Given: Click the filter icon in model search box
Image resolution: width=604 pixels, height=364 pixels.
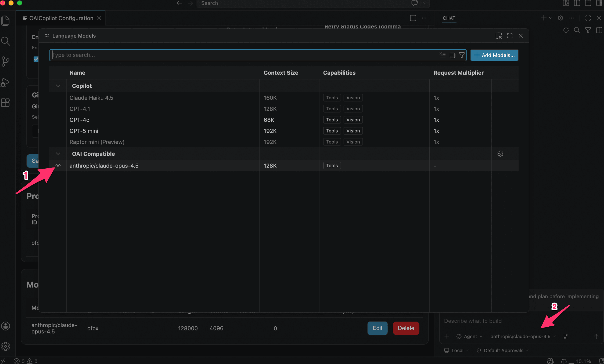Looking at the screenshot, I should pyautogui.click(x=462, y=55).
